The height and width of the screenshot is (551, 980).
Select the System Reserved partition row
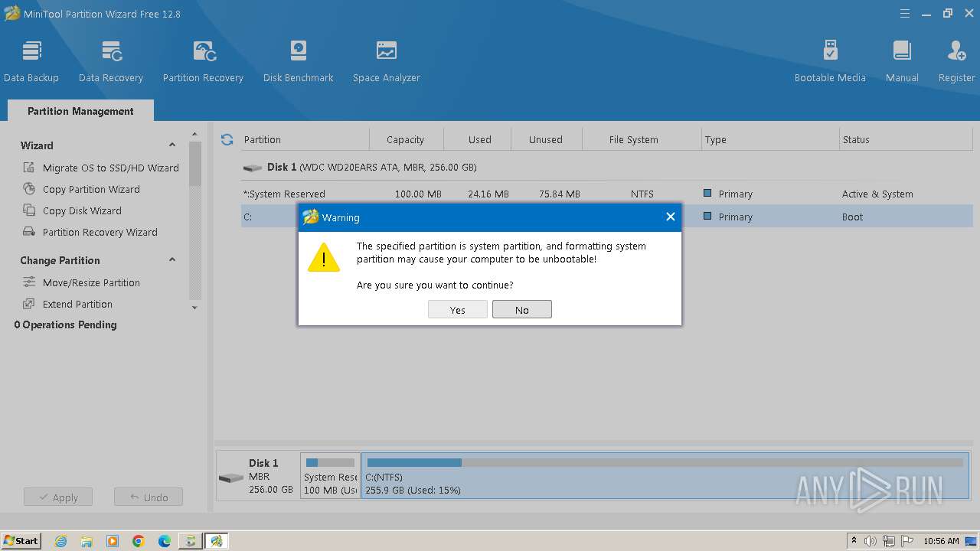[x=606, y=194]
